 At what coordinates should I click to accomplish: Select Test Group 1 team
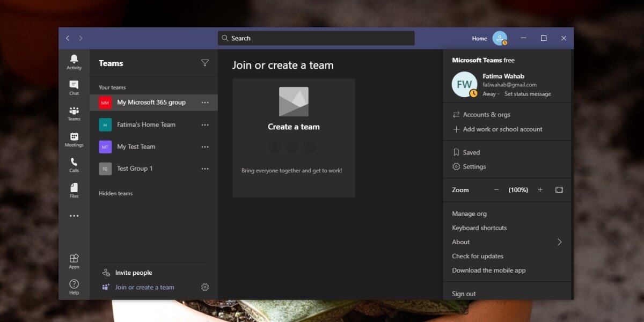[153, 169]
